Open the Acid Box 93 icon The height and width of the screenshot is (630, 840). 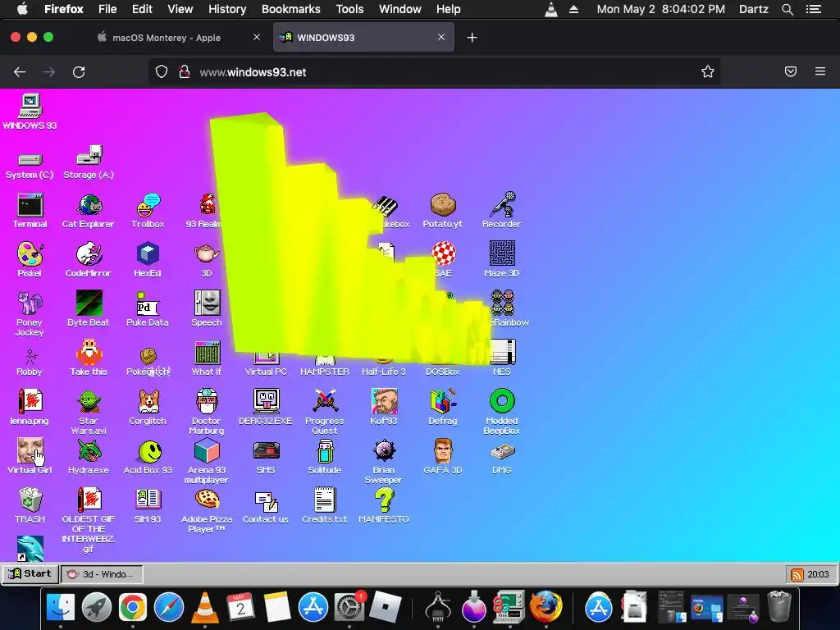(148, 457)
